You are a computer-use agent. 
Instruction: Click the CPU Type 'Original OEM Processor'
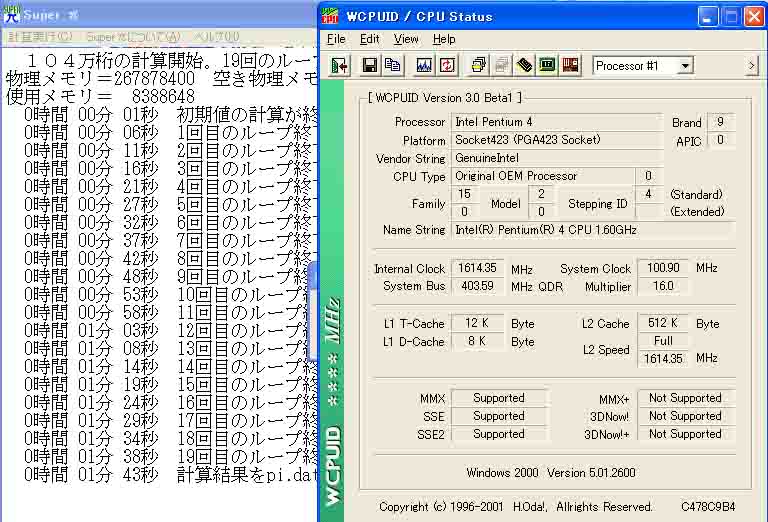click(542, 176)
